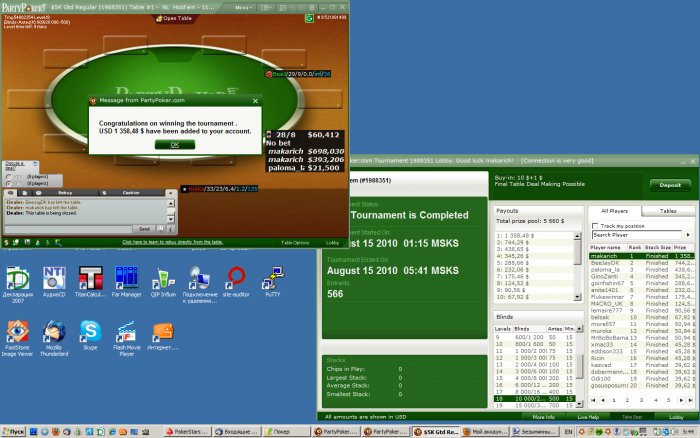Click Lobby button in tournament lobby footer
The image size is (700, 438).
676,417
